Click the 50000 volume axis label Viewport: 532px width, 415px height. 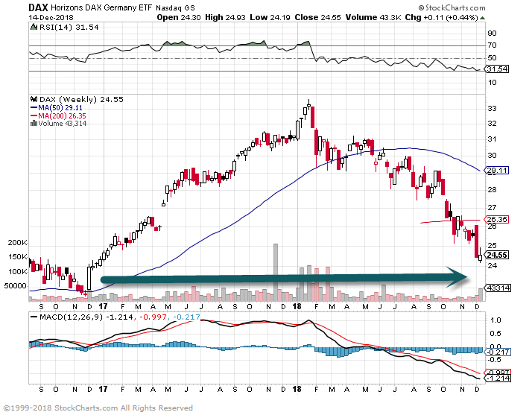pyautogui.click(x=15, y=286)
